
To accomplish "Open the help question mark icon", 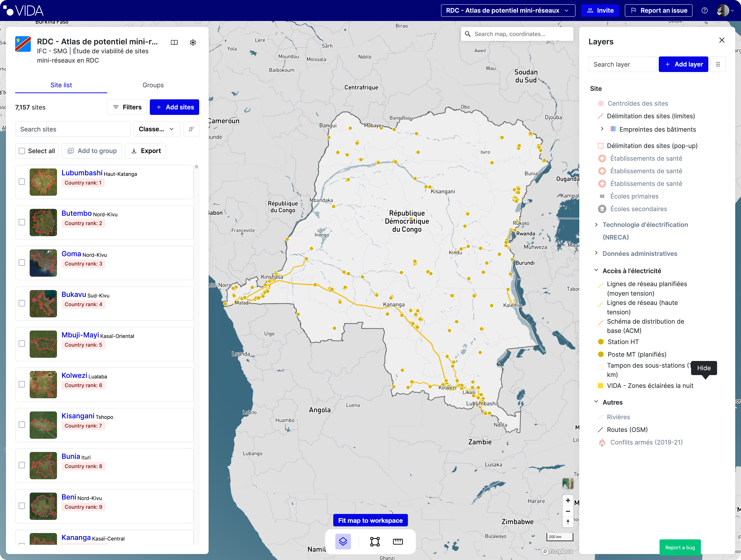I will tap(704, 10).
